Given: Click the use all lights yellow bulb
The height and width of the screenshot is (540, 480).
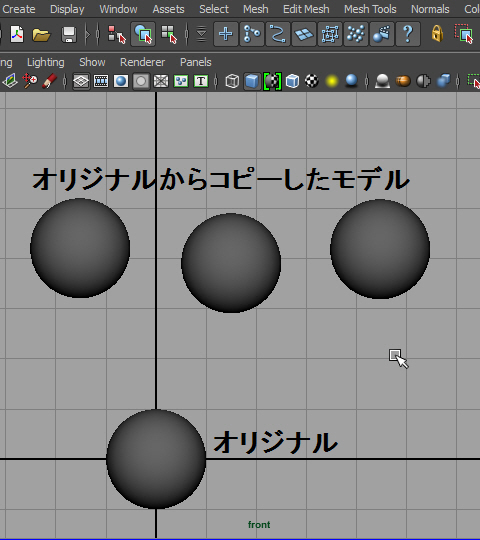Looking at the screenshot, I should (x=332, y=82).
